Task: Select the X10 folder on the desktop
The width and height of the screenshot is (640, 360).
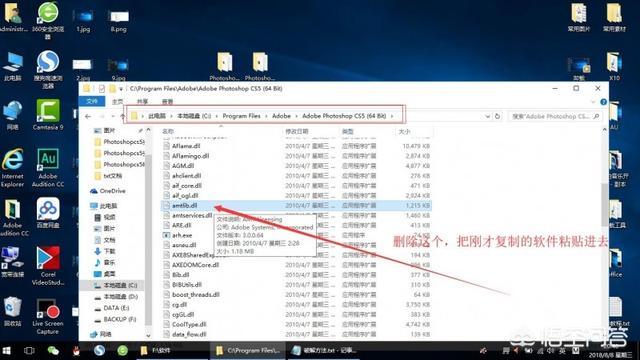Action: (x=614, y=66)
